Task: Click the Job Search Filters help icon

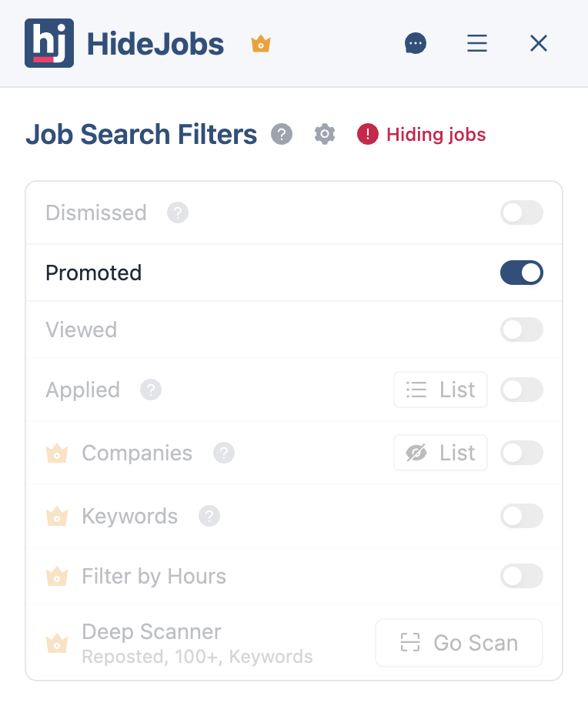Action: (282, 134)
